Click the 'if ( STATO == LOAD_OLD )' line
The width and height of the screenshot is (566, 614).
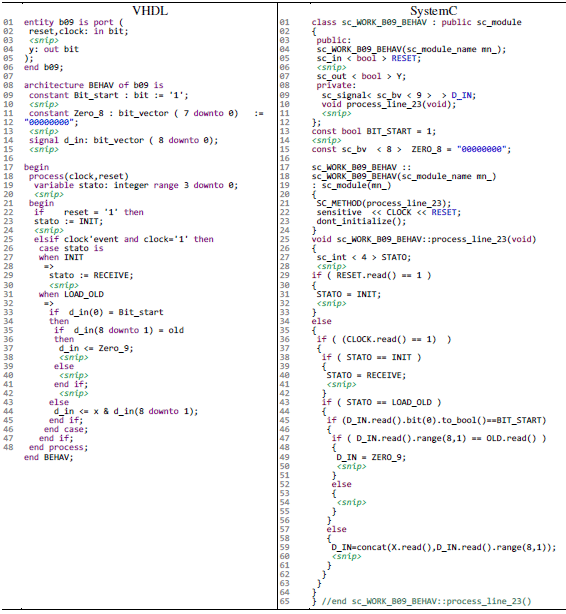tap(382, 402)
